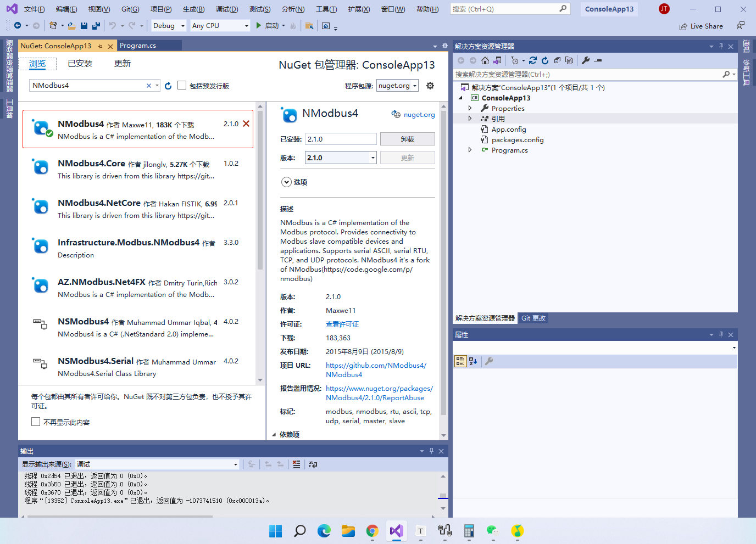Click alphabetical sort icon in Properties panel
Viewport: 756px width, 544px height.
(x=473, y=361)
